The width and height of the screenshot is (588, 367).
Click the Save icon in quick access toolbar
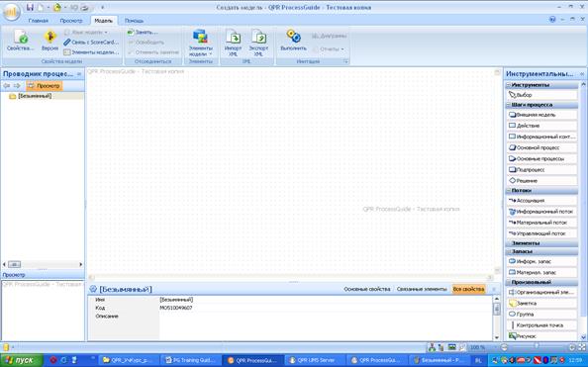[30, 7]
